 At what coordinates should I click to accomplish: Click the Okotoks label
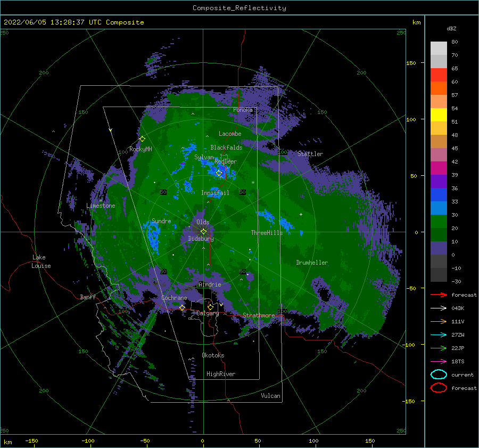tap(213, 355)
